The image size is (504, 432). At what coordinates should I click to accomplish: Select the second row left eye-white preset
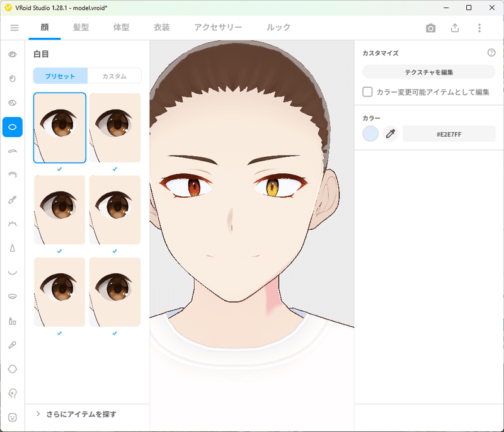tap(60, 210)
